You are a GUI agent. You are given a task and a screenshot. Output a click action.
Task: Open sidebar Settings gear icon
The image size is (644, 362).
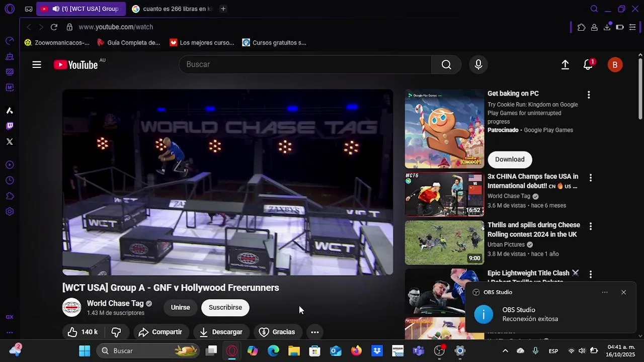tap(10, 212)
